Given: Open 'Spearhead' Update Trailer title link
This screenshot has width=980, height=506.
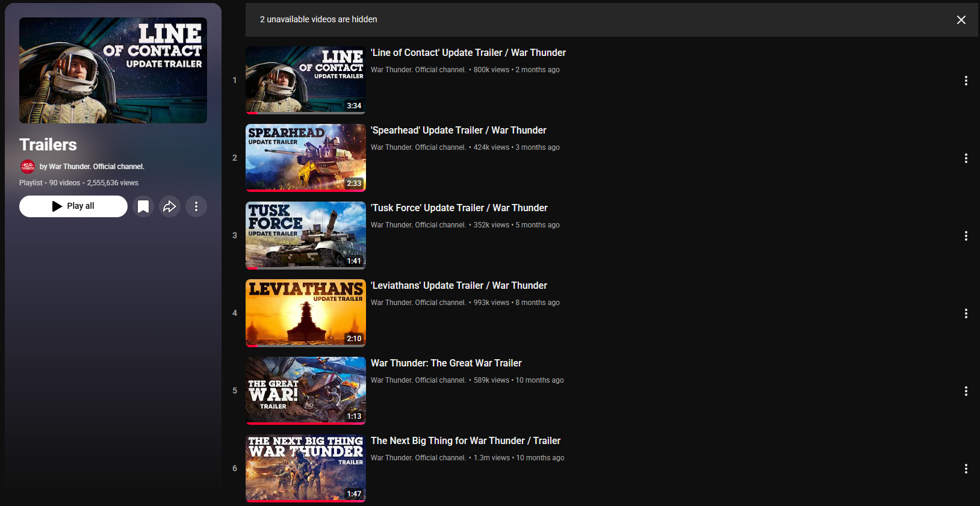Looking at the screenshot, I should [x=458, y=131].
